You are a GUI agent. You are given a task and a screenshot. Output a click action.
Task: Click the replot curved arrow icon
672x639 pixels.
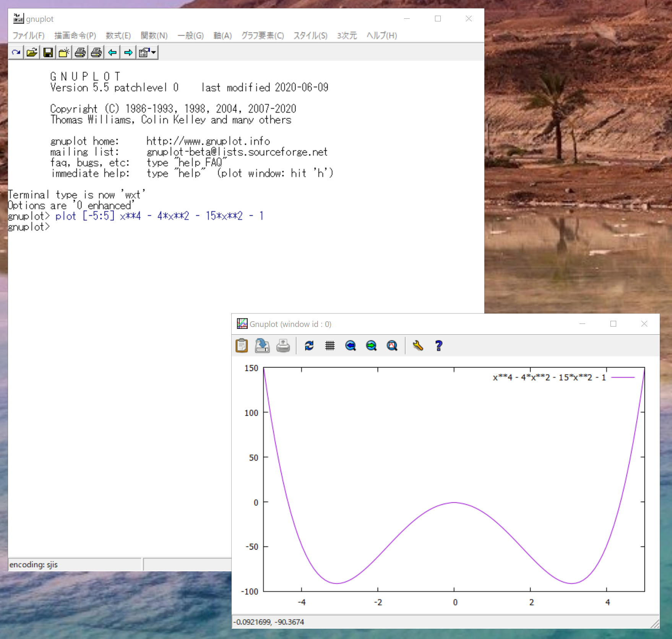coord(16,52)
